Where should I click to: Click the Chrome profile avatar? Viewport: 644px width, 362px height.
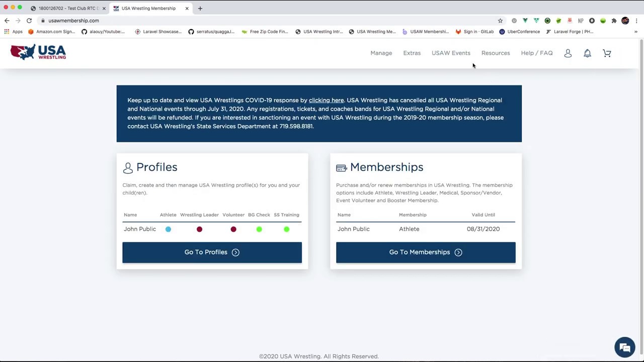click(625, 21)
